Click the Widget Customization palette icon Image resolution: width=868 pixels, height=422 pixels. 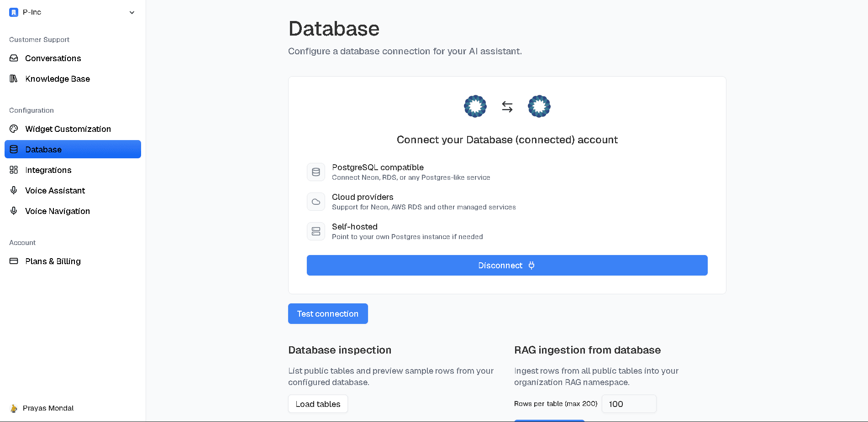14,129
